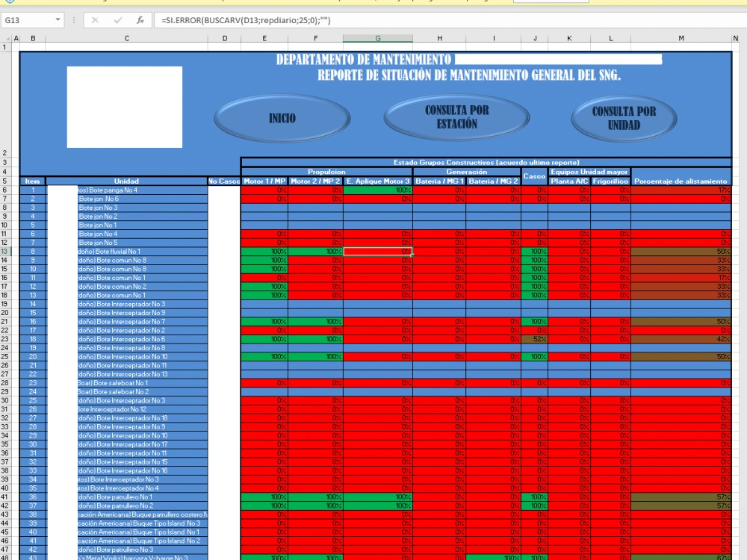
Task: Click the white logo placeholder image
Action: tap(124, 107)
